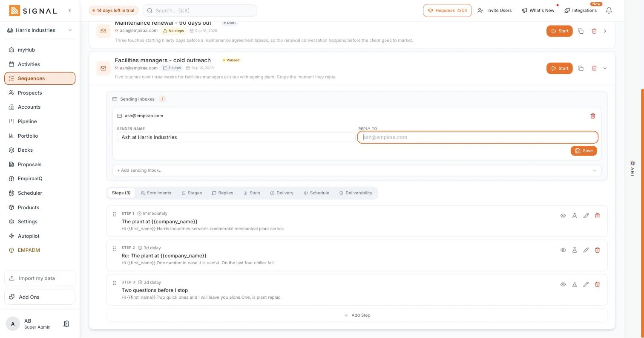Switch to the Enrollments tab
This screenshot has width=644, height=338.
pos(156,193)
